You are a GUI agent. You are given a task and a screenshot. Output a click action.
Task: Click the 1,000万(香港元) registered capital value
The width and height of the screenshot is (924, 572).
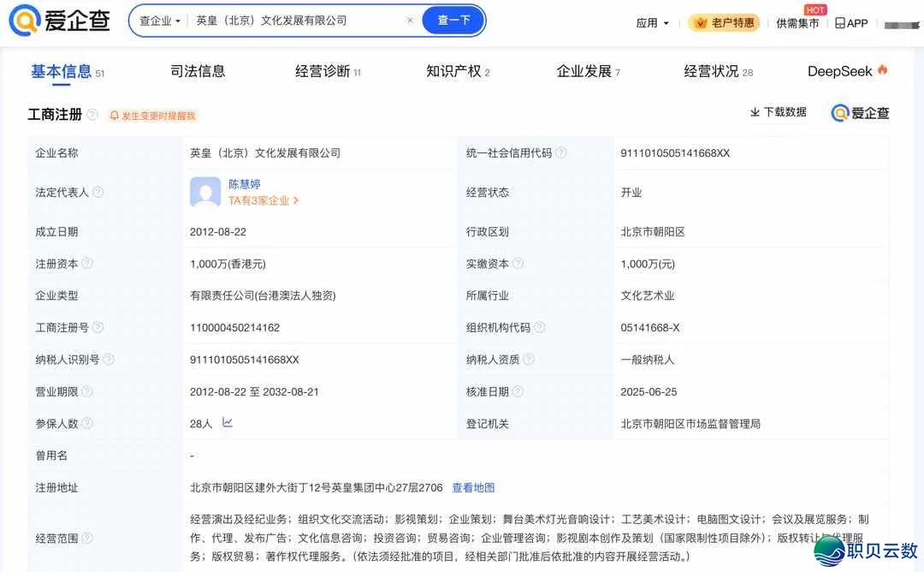tap(228, 264)
